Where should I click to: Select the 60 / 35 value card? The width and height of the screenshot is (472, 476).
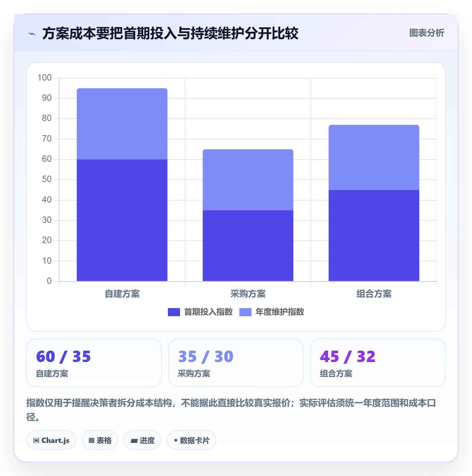pos(94,363)
